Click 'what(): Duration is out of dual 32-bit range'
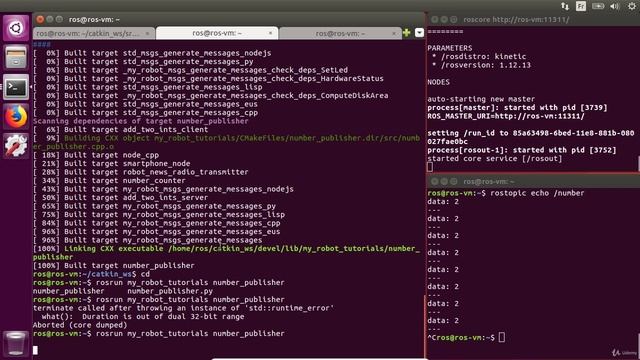The height and width of the screenshot is (360, 640). point(143,317)
